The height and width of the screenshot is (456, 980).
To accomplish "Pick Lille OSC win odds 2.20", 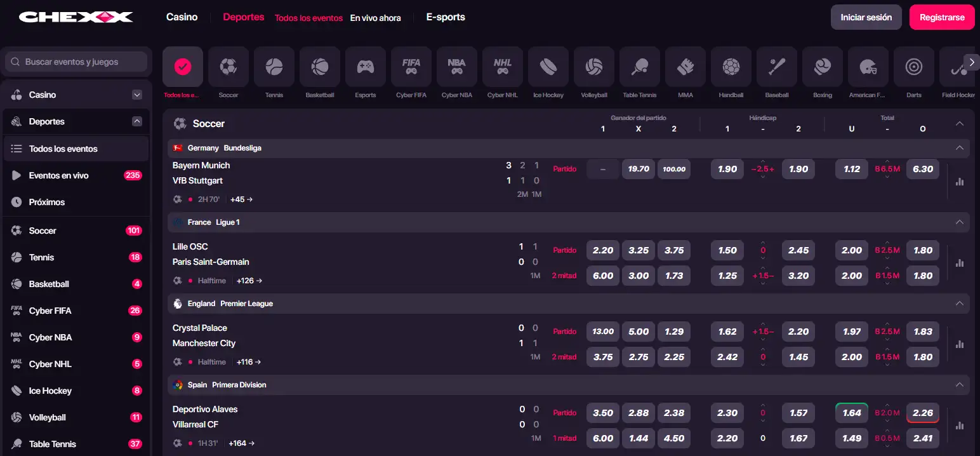I will [x=603, y=250].
